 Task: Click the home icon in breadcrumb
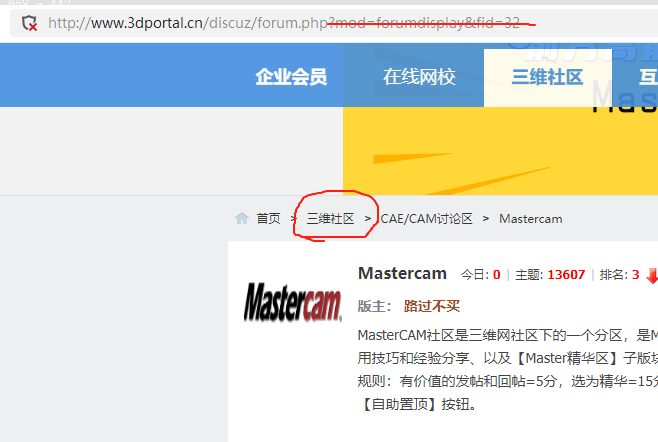[242, 218]
